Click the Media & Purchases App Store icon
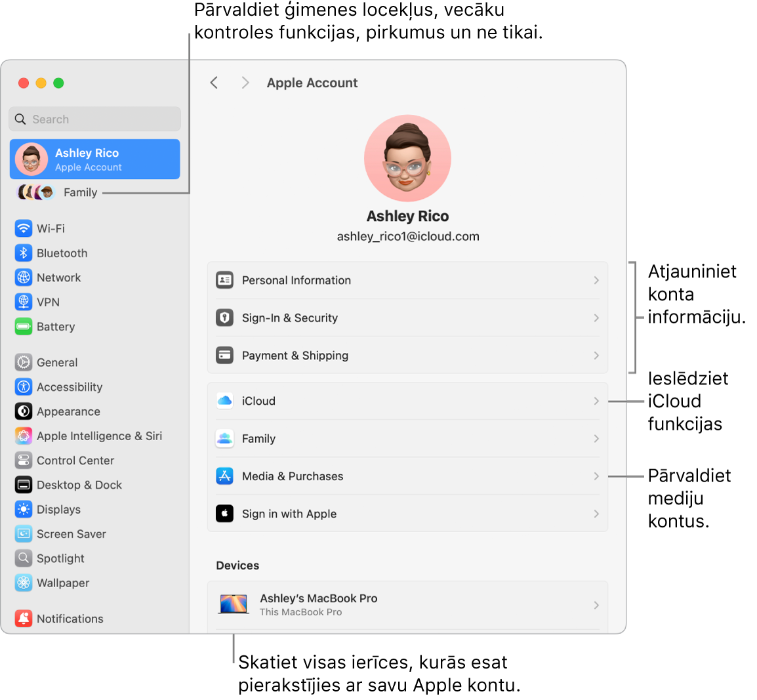 click(x=224, y=476)
